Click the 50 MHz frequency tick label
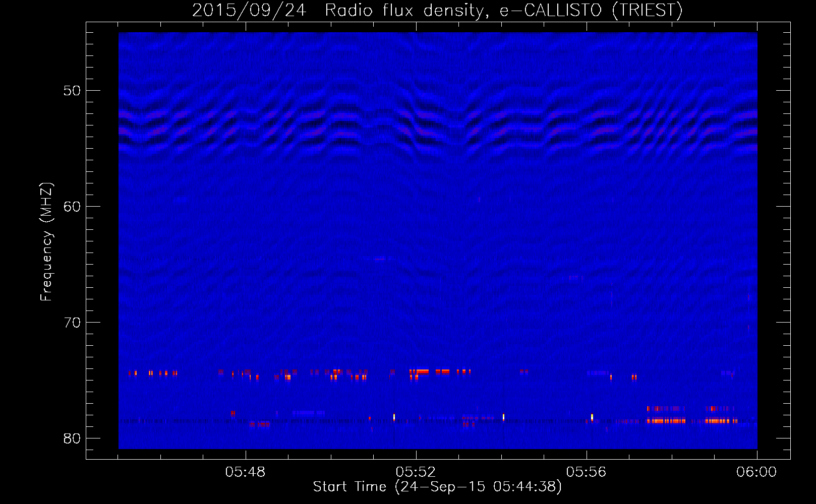816x504 pixels. 72,91
